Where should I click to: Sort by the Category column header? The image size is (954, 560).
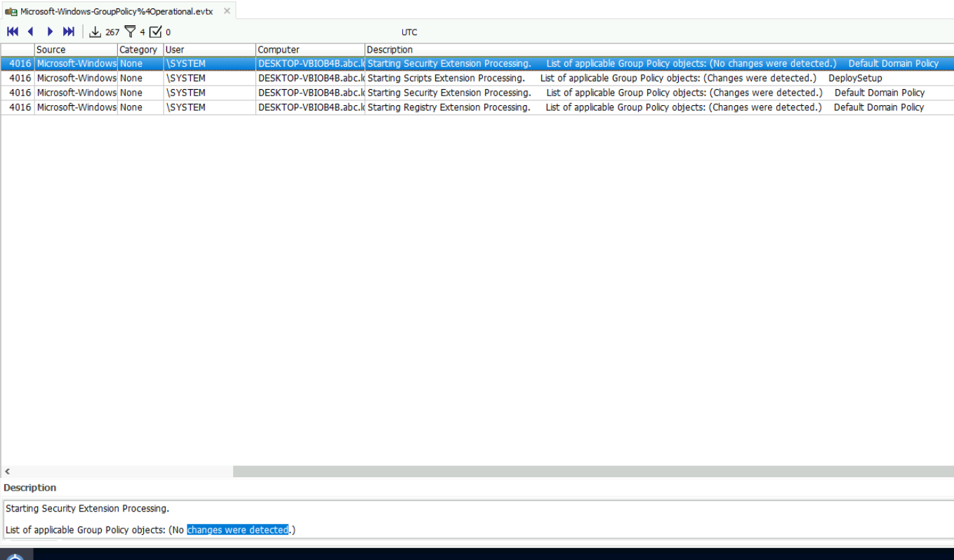140,50
